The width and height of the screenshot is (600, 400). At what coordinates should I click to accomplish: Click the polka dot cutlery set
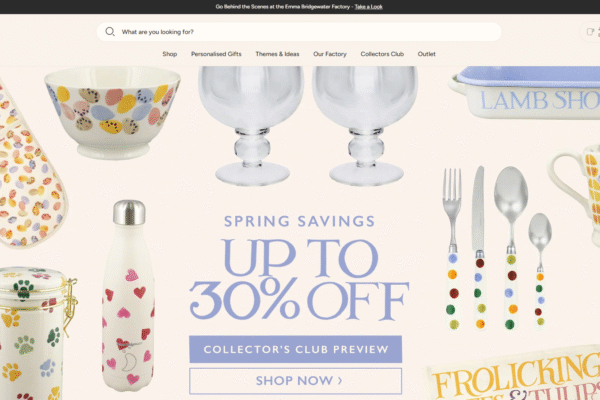(497, 248)
